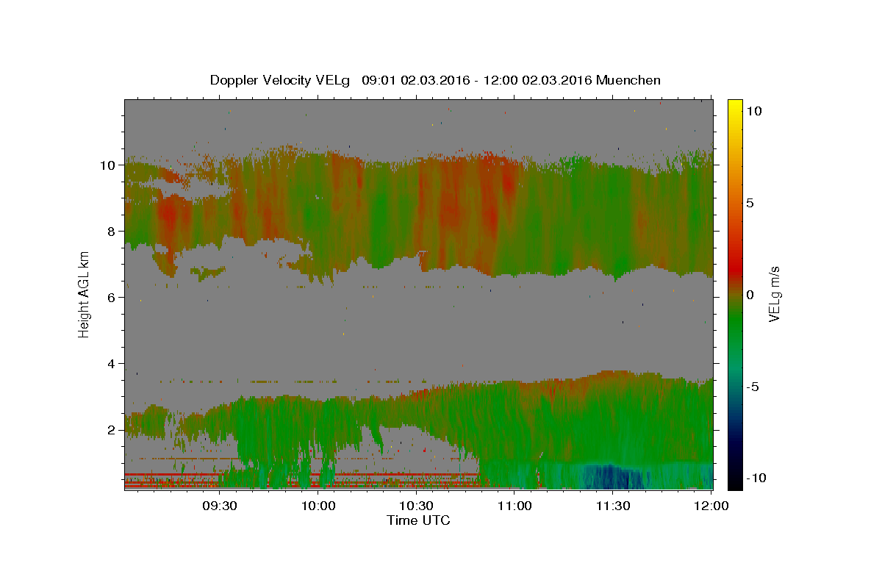Image resolution: width=882 pixels, height=588 pixels.
Task: Click the colorbar label VELg m/s
Action: (x=774, y=294)
